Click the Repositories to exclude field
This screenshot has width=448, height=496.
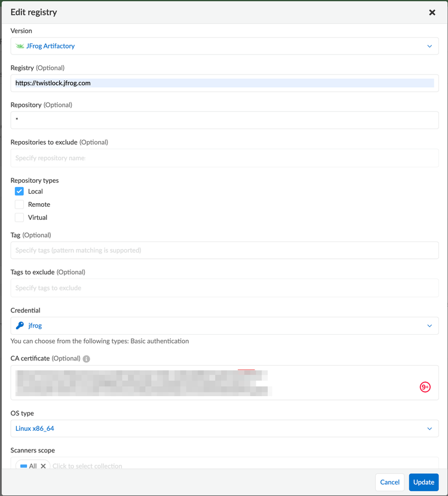click(224, 157)
